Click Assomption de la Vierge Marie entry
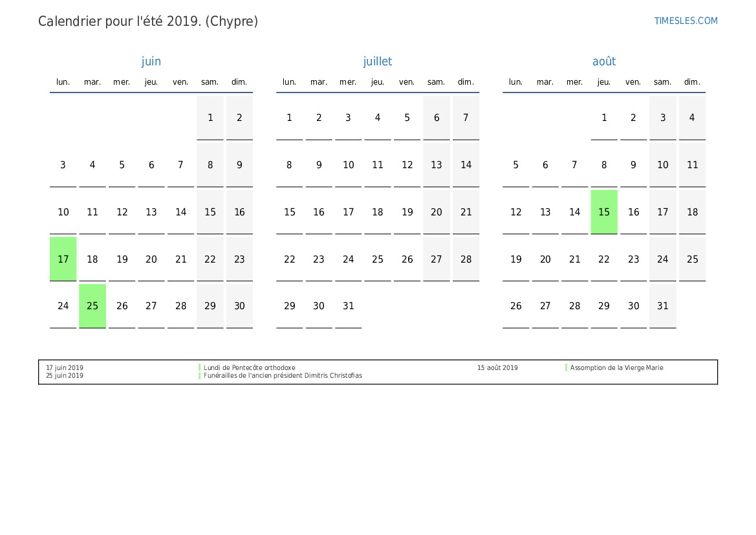 (x=616, y=367)
